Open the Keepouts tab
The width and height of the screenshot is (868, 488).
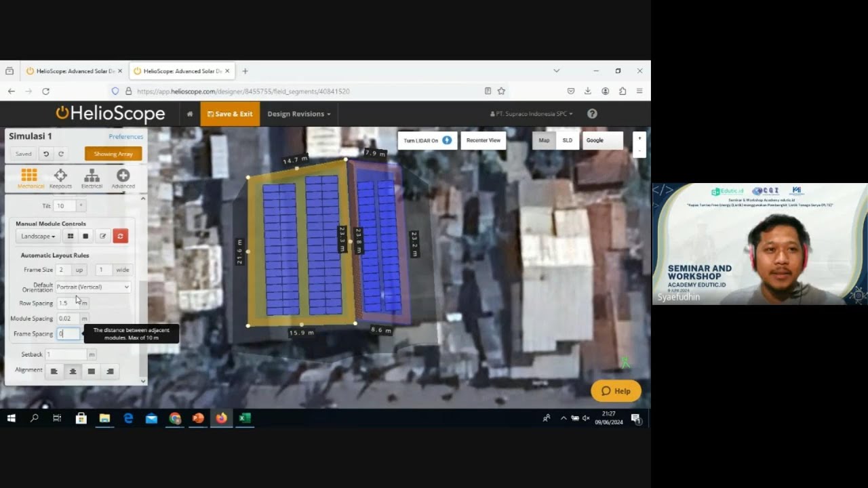(60, 178)
